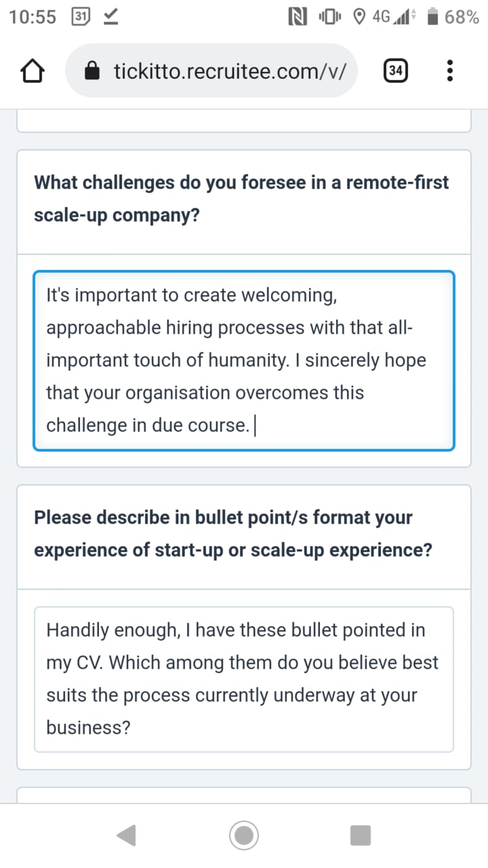Tap the Chrome home icon
488x868 pixels.
[34, 71]
